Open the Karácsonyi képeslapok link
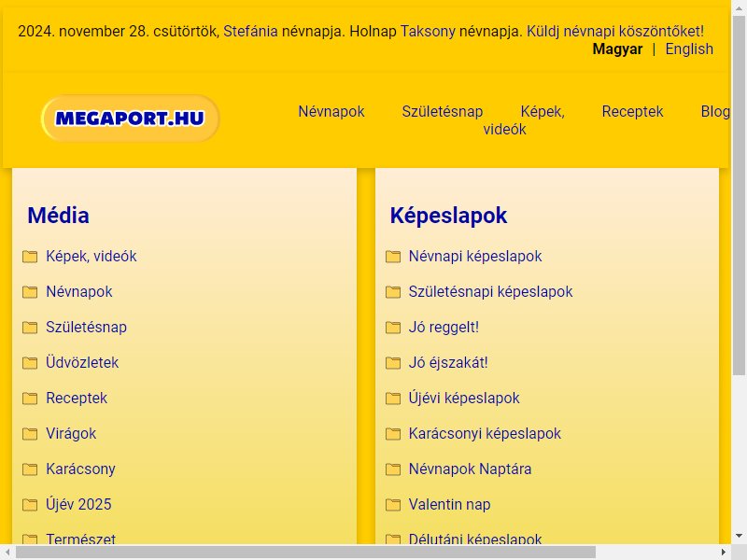 485,433
